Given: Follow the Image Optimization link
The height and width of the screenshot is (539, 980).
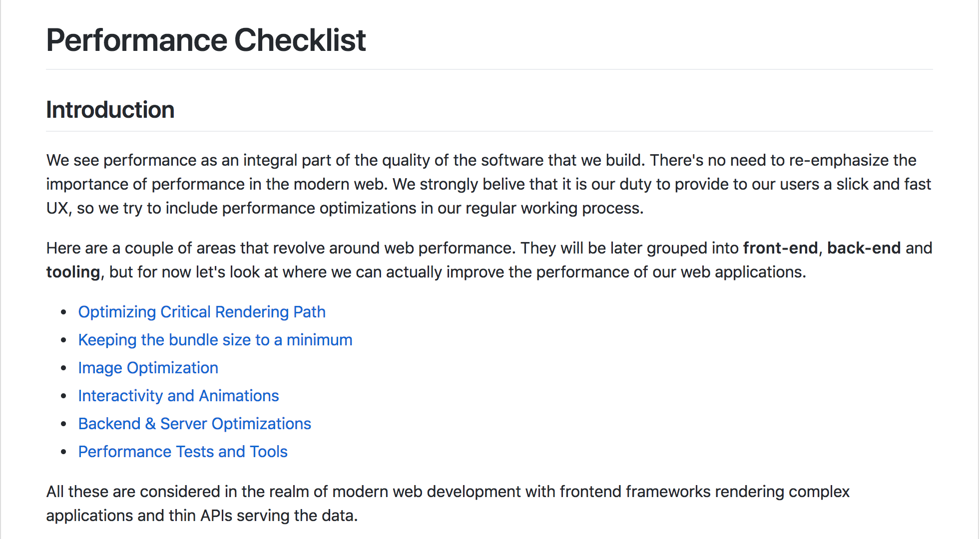Looking at the screenshot, I should [x=148, y=368].
